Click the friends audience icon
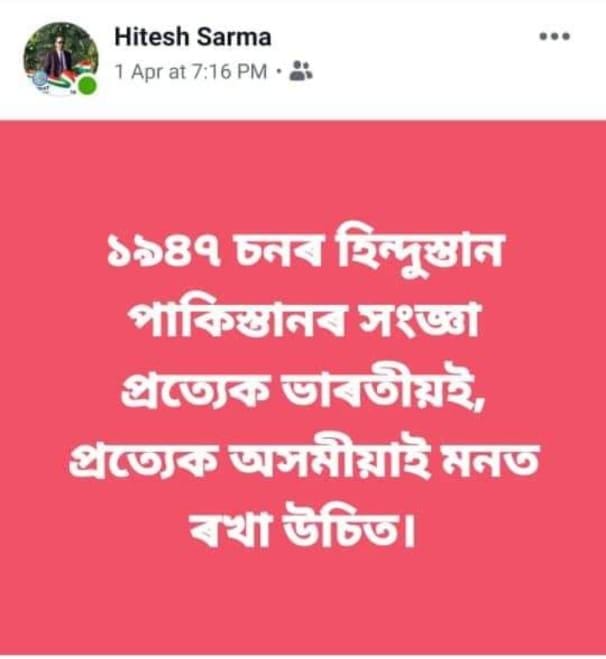606x659 pixels. pyautogui.click(x=301, y=71)
